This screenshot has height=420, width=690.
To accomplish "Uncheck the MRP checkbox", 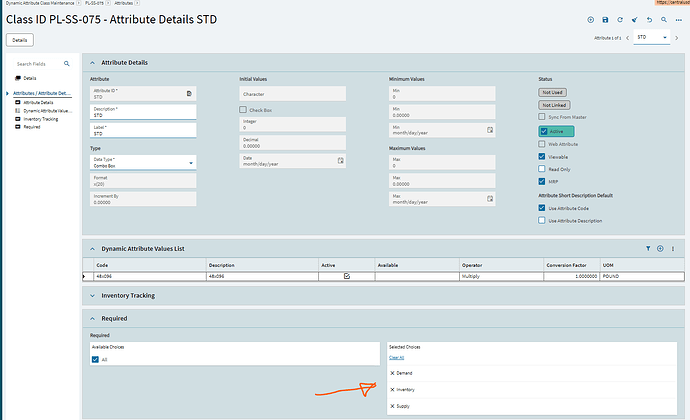I will pos(542,181).
